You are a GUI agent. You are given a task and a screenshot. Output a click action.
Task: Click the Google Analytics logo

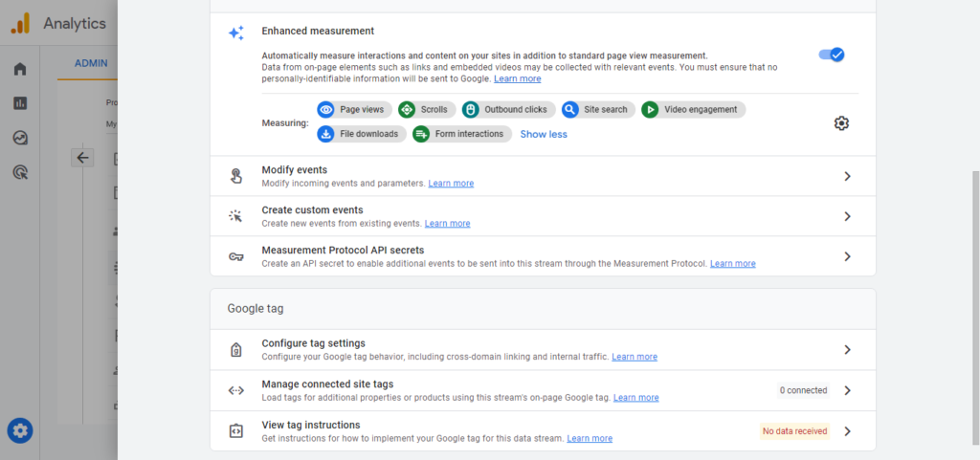pyautogui.click(x=21, y=24)
